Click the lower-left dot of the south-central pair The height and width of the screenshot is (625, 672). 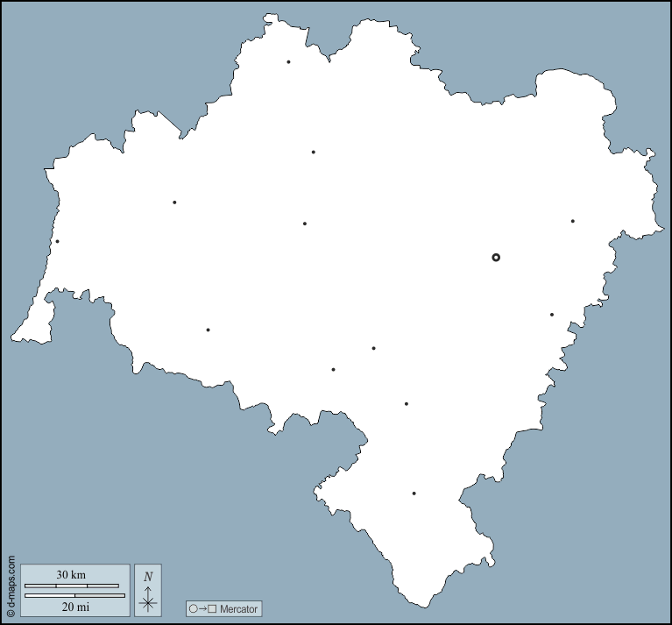click(333, 370)
